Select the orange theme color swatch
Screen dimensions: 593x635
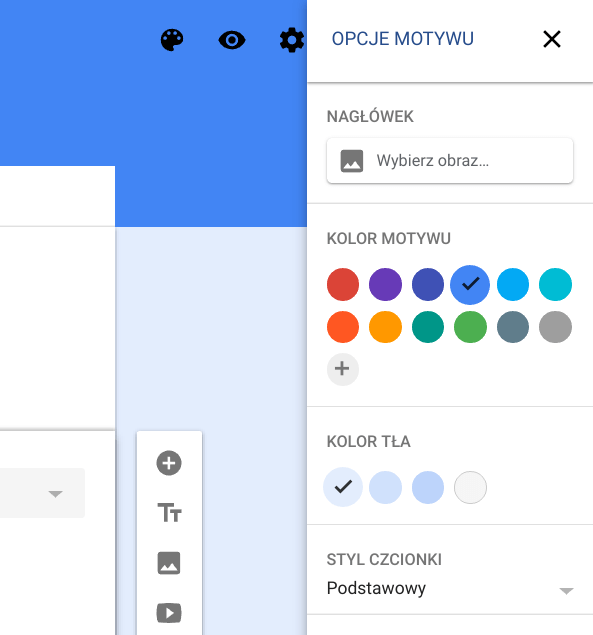tap(385, 327)
